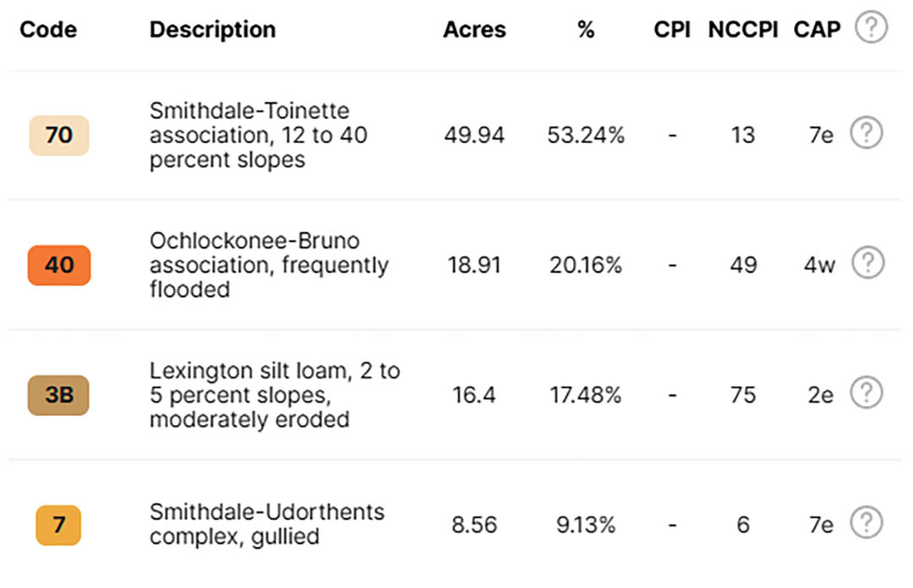Click the 49.94 acres value
Image resolution: width=913 pixels, height=588 pixels.
click(474, 135)
